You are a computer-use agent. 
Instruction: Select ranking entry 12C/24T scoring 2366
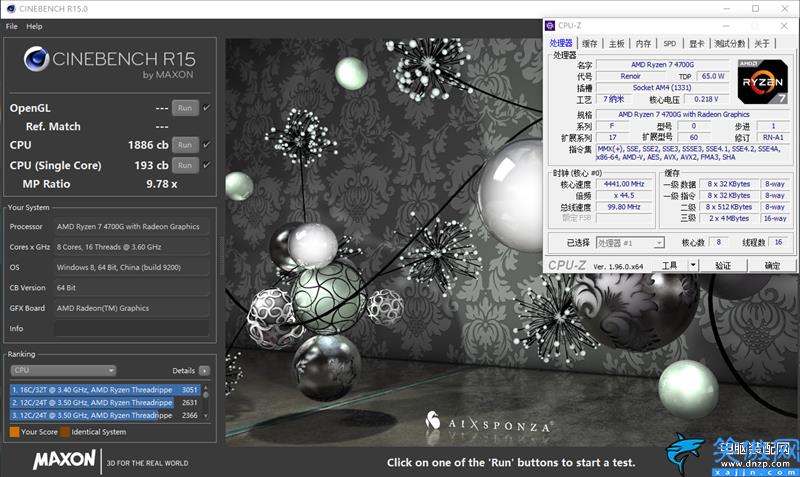tap(105, 415)
